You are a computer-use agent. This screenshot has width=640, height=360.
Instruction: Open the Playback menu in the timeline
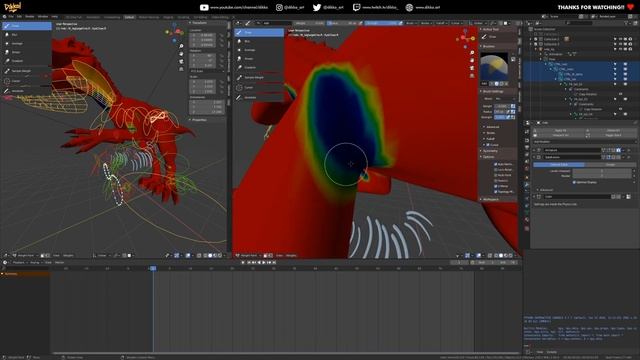[19, 262]
